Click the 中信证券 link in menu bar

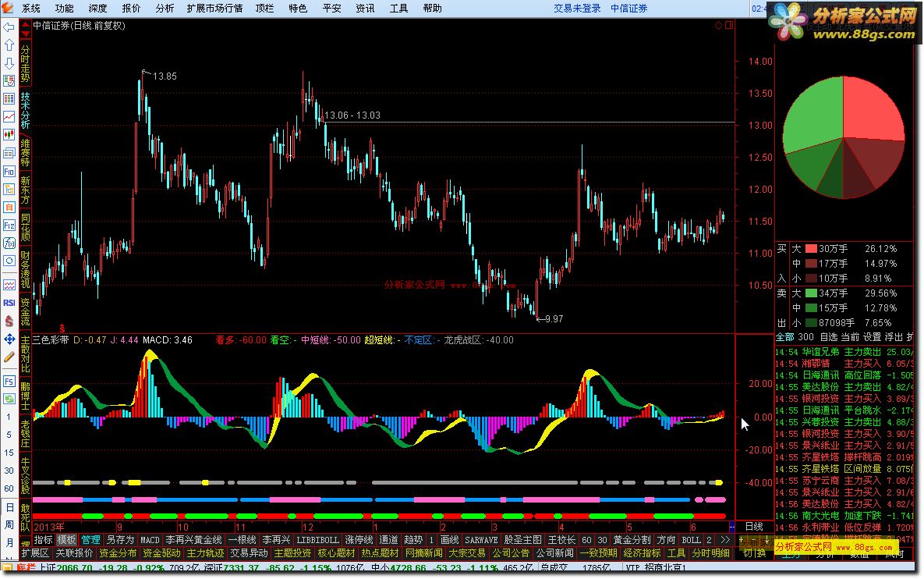[x=628, y=9]
